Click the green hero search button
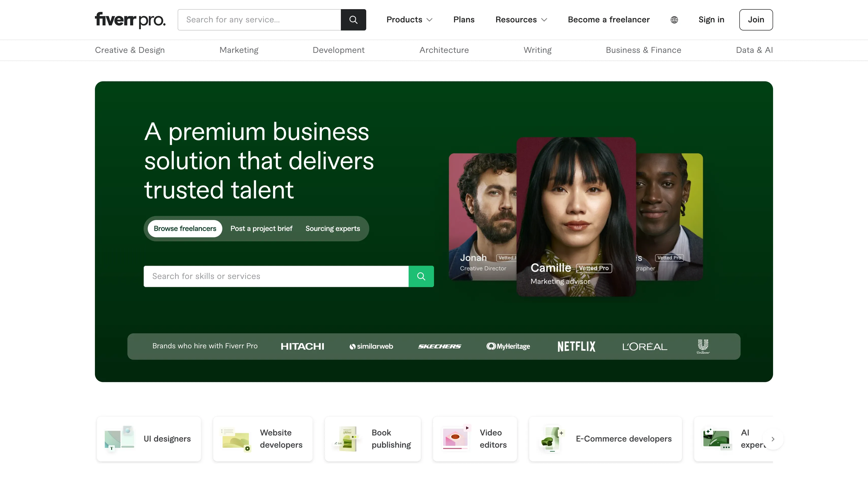The width and height of the screenshot is (868, 501). coord(421,276)
